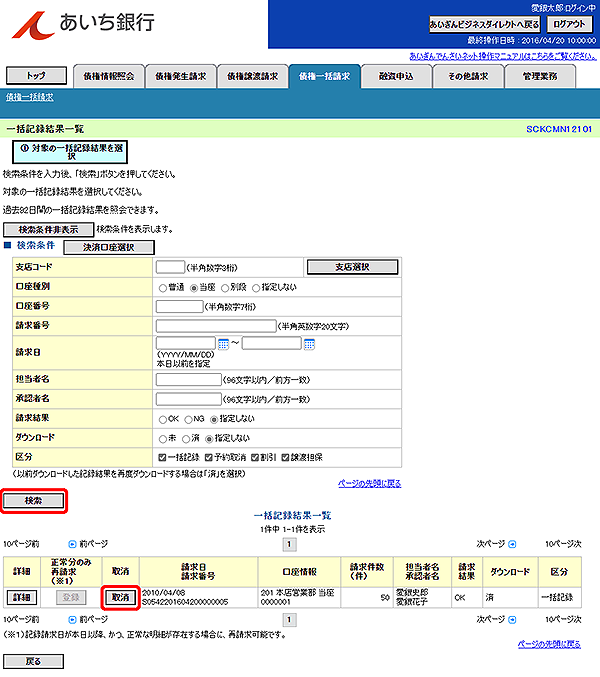
Task: Click 10ページ次 below the results table
Action: [563, 620]
